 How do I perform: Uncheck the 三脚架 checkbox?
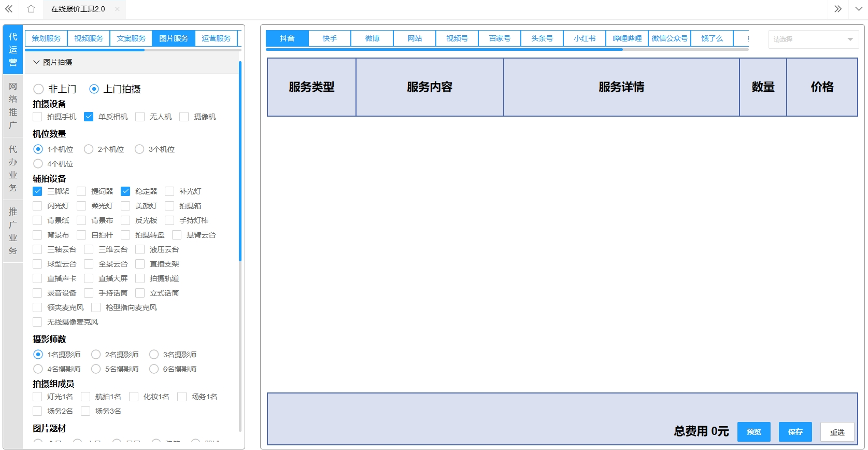(37, 191)
